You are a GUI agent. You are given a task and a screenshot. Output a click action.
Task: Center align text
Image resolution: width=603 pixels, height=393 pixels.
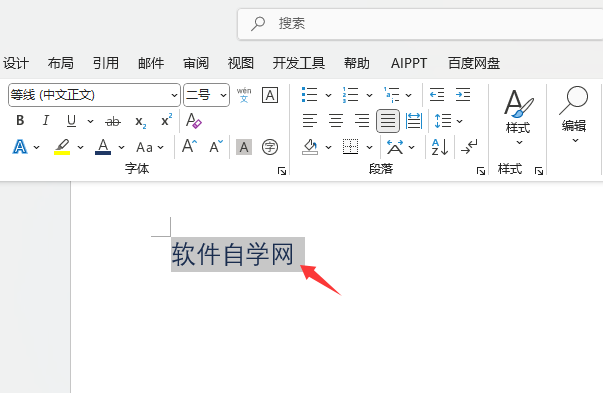[x=336, y=121]
